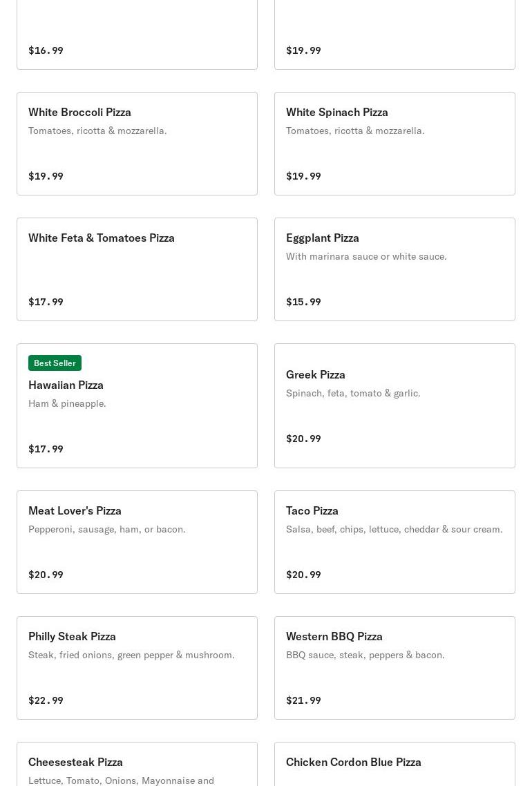The image size is (532, 786).
Task: Select the Taco Pizza card
Action: click(395, 542)
